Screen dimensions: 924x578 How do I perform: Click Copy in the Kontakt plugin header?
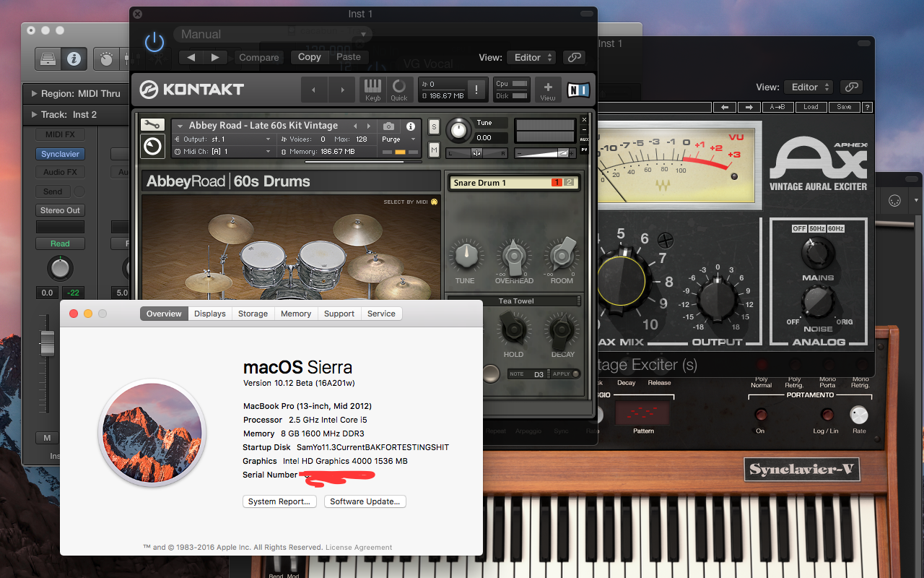tap(310, 57)
